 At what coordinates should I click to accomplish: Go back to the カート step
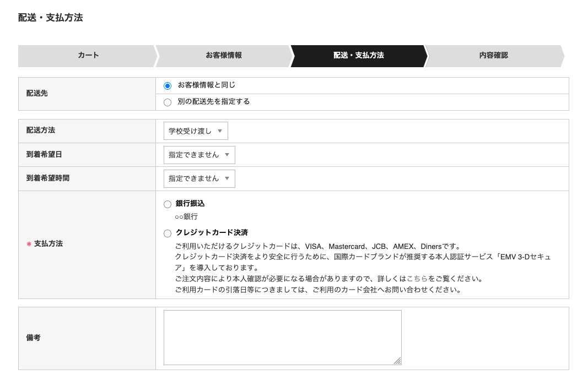coord(88,56)
